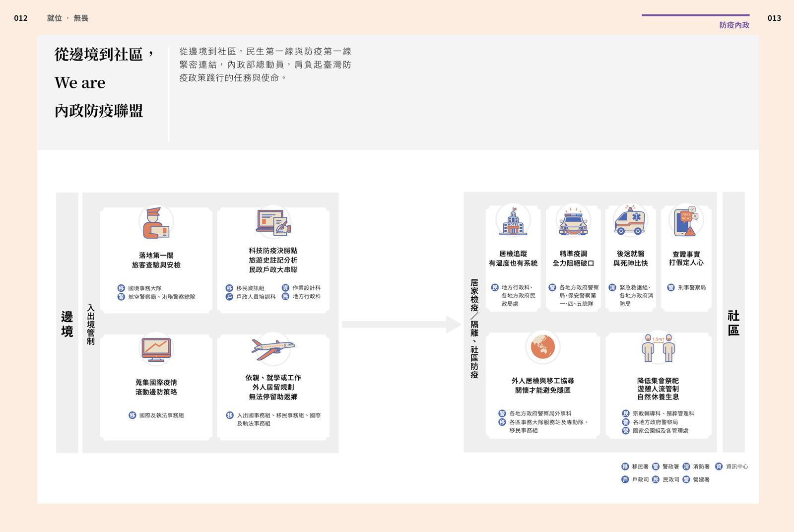The height and width of the screenshot is (532, 794).
Task: Click the vertical 入出境管制 label
Action: tap(91, 324)
